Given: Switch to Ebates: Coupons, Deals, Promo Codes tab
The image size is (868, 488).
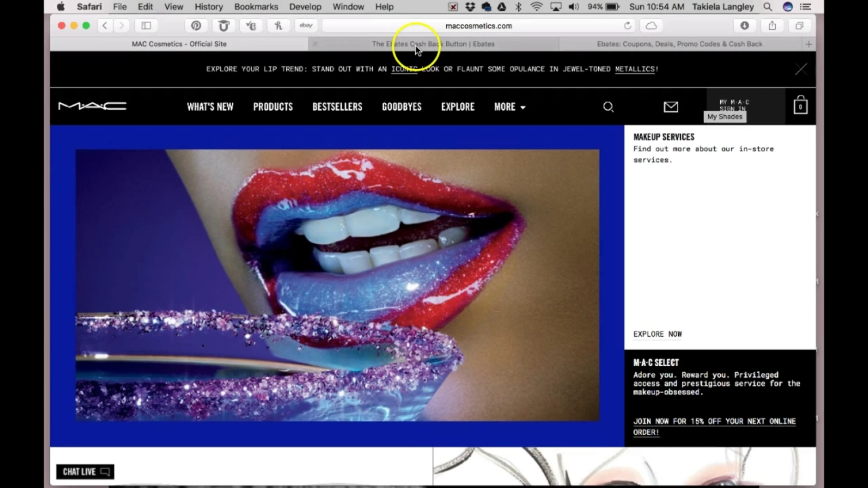Looking at the screenshot, I should pyautogui.click(x=679, y=44).
